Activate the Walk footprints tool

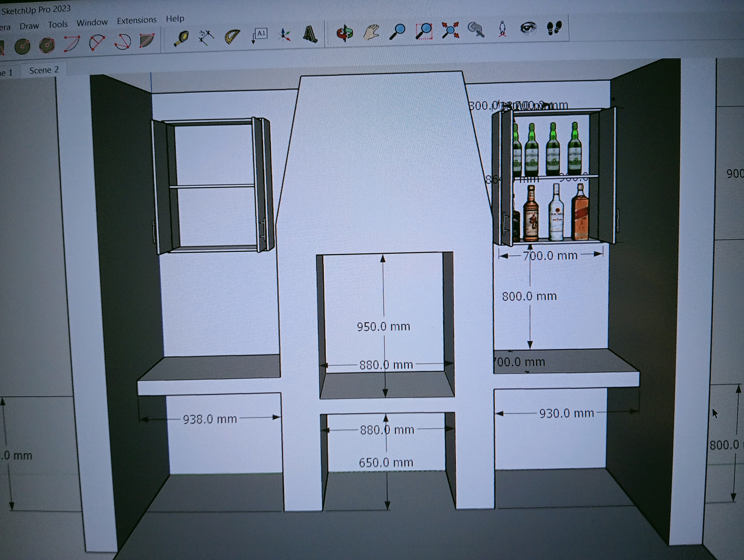click(x=554, y=28)
